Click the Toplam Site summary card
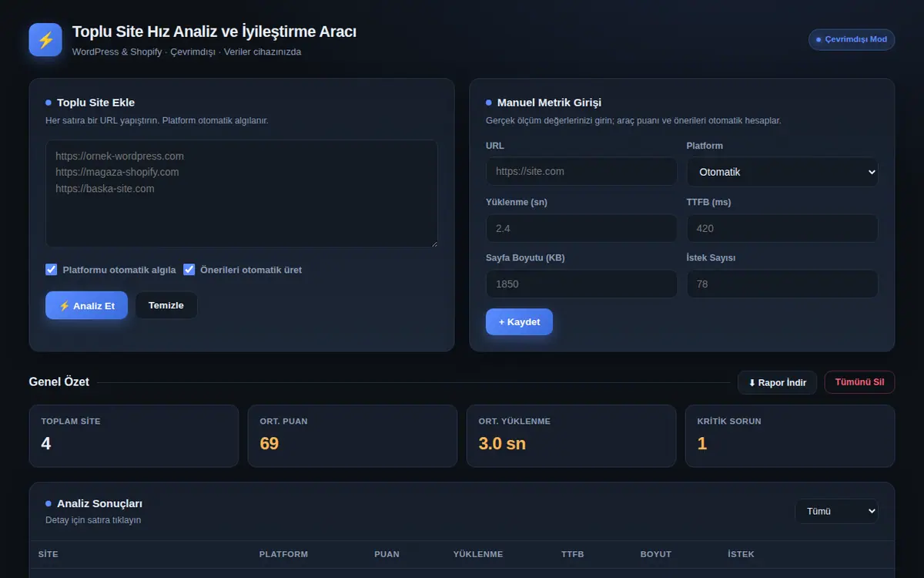This screenshot has height=578, width=924. point(134,436)
